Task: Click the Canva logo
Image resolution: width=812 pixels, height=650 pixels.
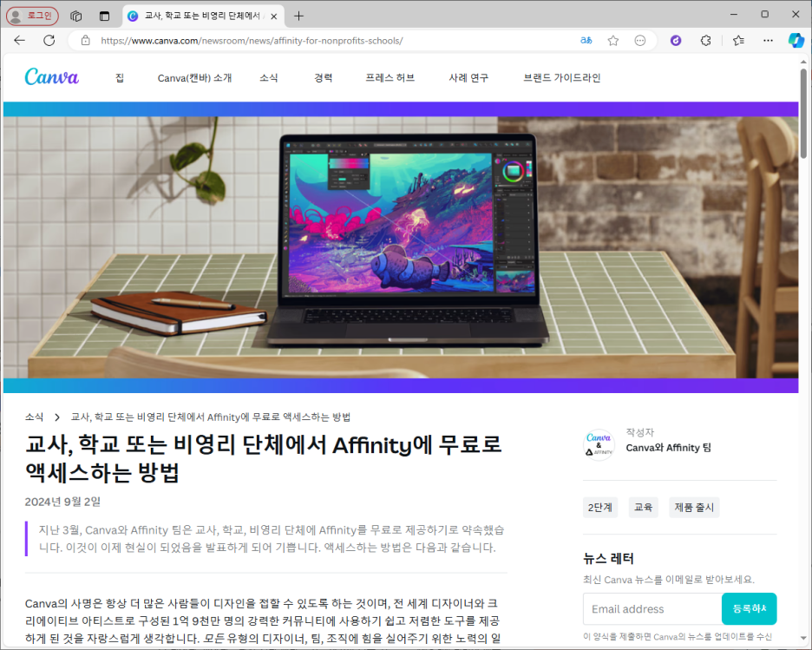Action: [x=52, y=77]
